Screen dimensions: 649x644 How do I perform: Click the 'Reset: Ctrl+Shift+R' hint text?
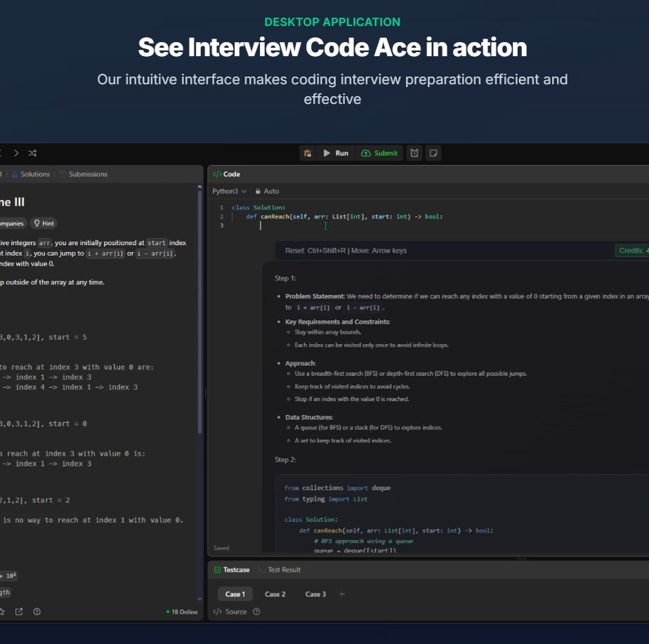[315, 251]
